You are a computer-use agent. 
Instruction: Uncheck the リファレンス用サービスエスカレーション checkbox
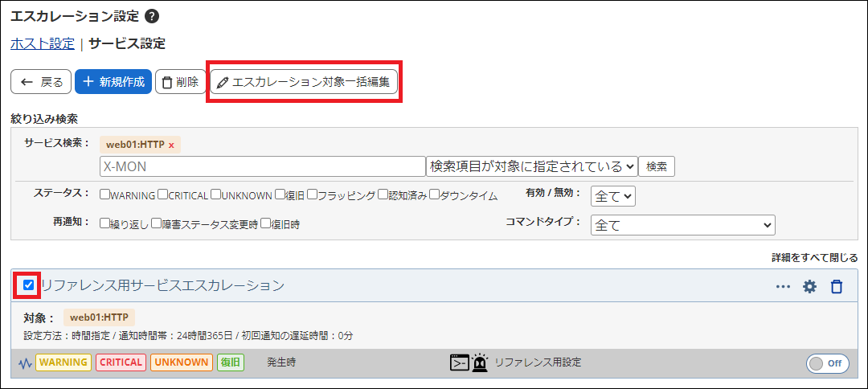click(x=29, y=285)
